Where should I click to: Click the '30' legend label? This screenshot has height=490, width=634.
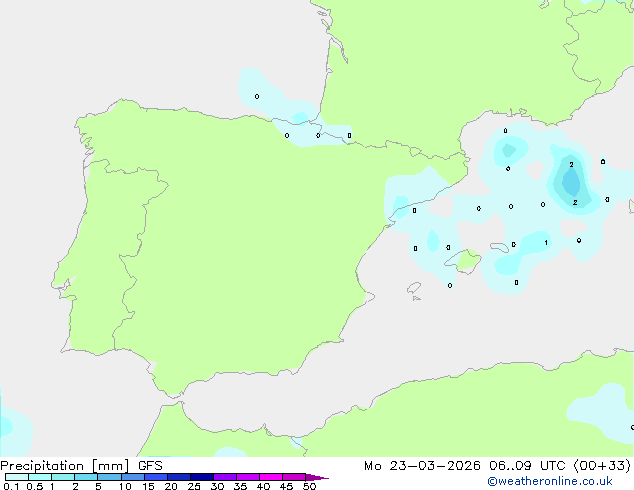pyautogui.click(x=217, y=486)
